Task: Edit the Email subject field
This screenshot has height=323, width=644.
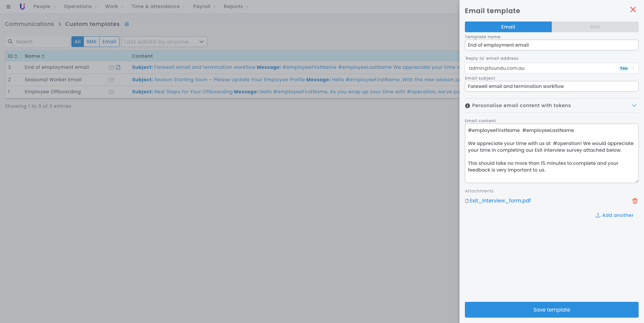Action: 551,86
